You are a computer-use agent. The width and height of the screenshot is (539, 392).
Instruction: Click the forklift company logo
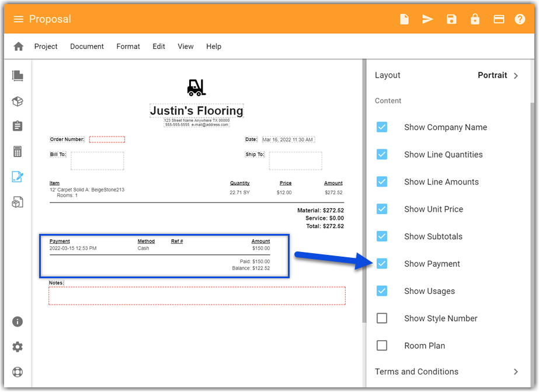[x=196, y=87]
